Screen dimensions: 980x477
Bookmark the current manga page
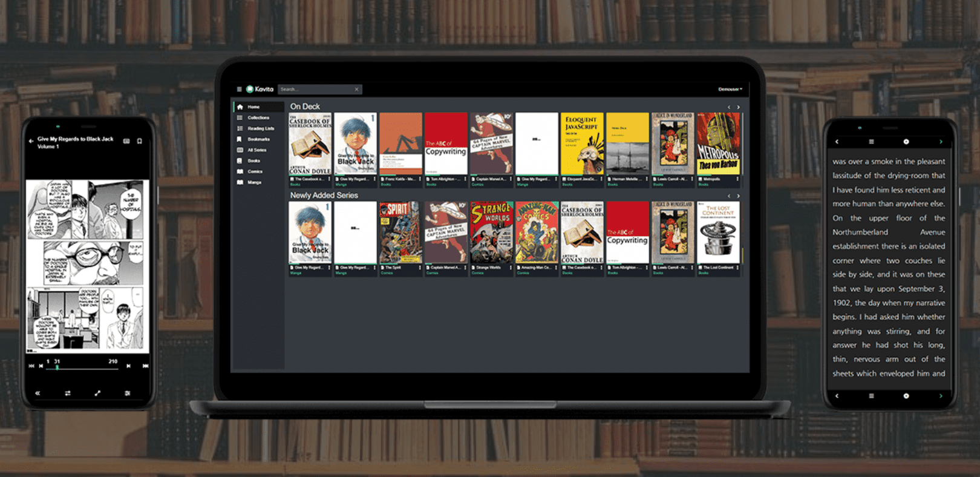pyautogui.click(x=140, y=141)
